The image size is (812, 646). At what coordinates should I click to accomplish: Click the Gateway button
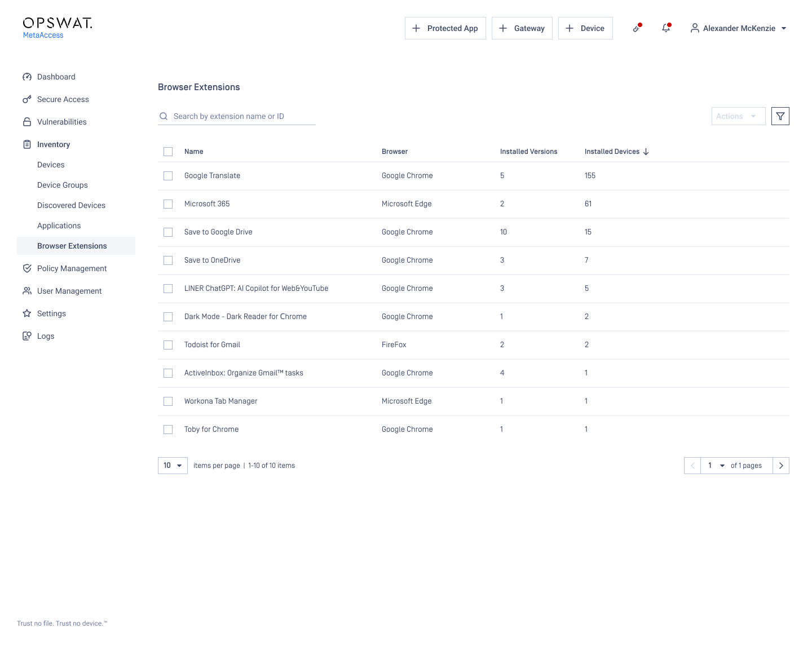tap(522, 28)
